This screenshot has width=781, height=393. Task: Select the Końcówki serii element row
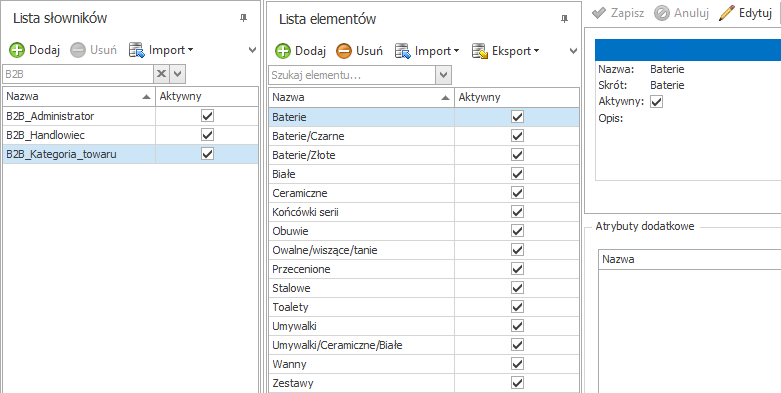pyautogui.click(x=424, y=212)
